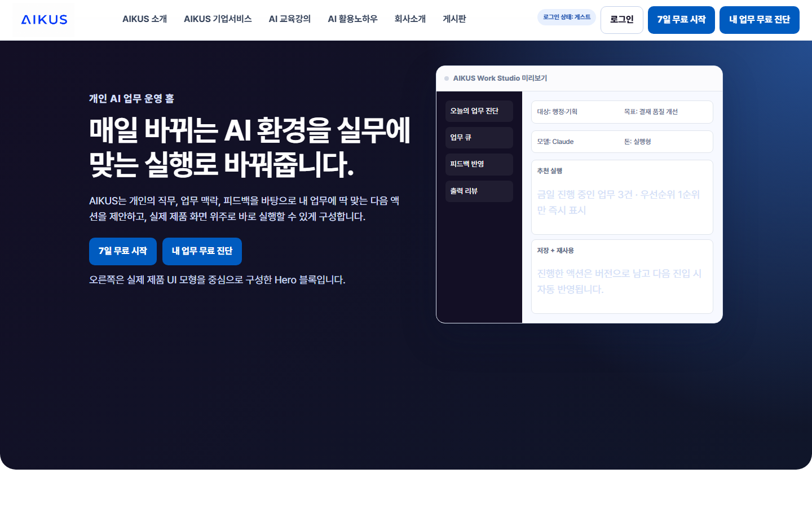Click header 내 업무 무료 진단 button
This screenshot has width=812, height=508.
coord(760,20)
